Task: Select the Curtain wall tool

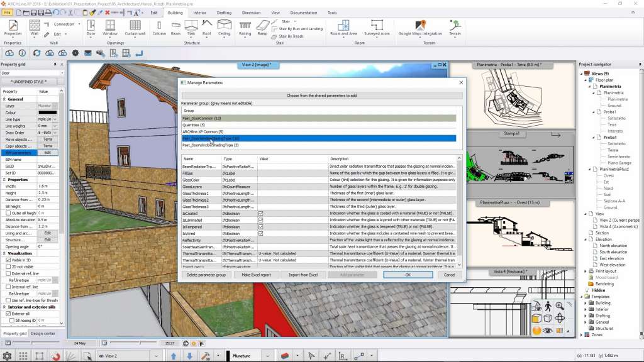Action: (x=135, y=28)
